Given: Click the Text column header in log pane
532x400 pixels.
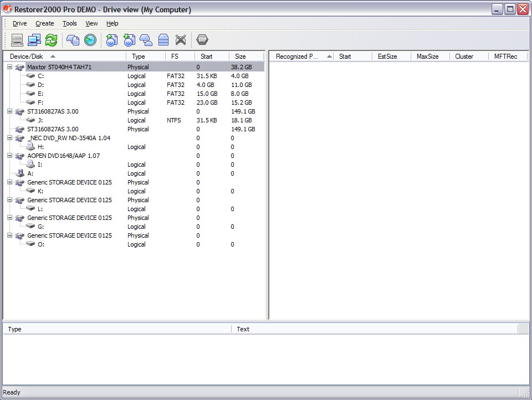Looking at the screenshot, I should (x=375, y=329).
